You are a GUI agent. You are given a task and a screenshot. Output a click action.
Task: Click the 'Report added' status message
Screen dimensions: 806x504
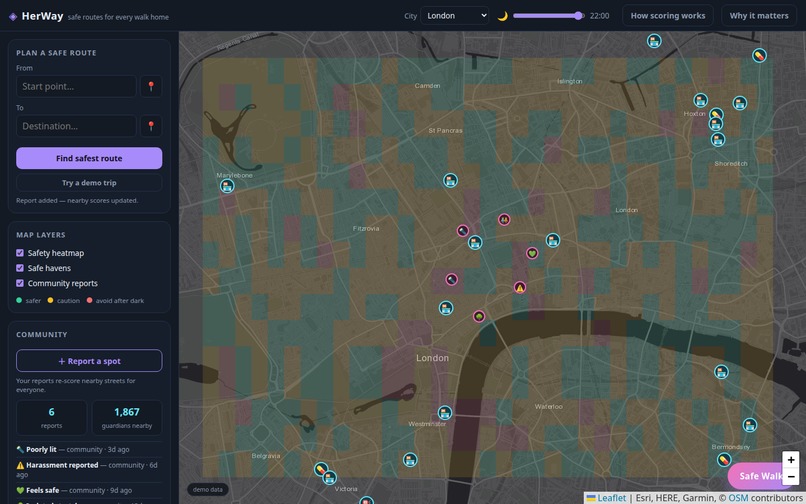pos(77,201)
